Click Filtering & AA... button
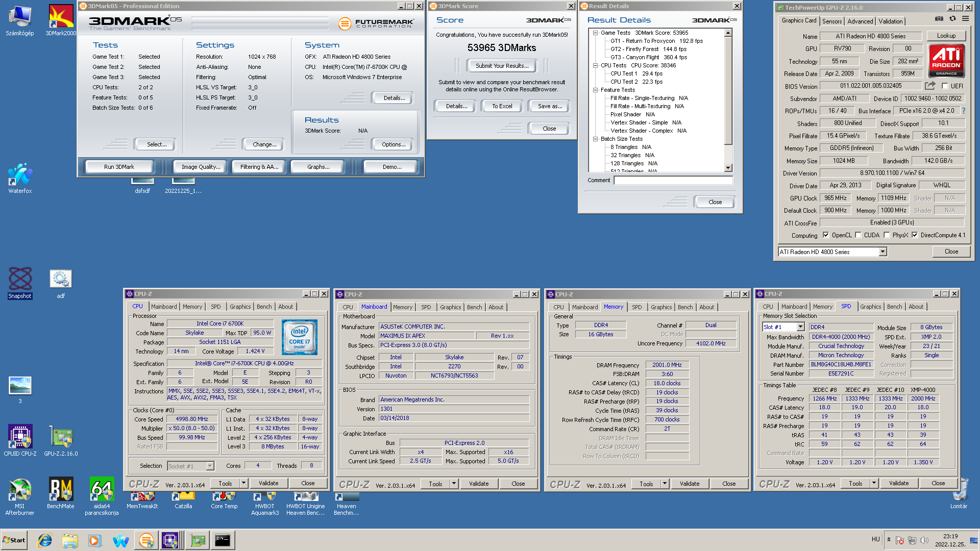Screen dimensions: 980x551 click(259, 167)
